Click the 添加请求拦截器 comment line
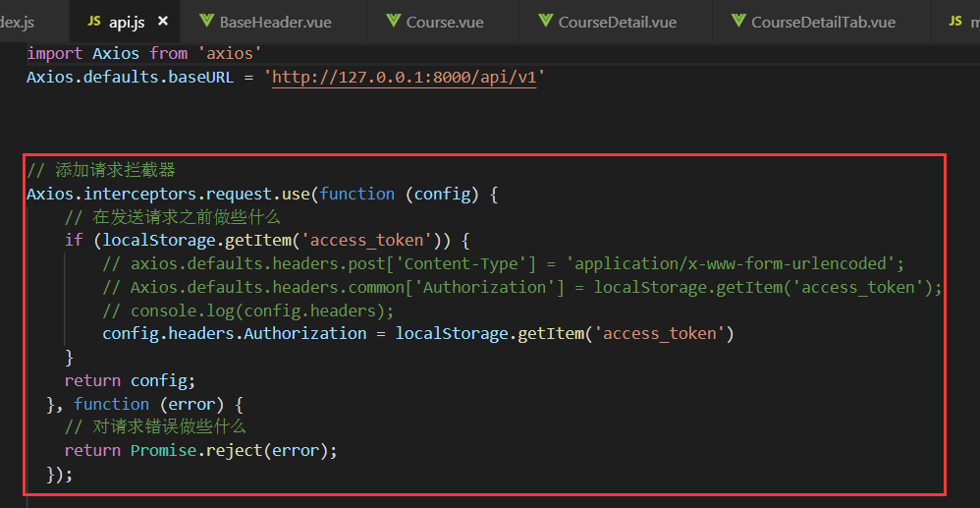Screen dimensions: 980x508 (100, 170)
